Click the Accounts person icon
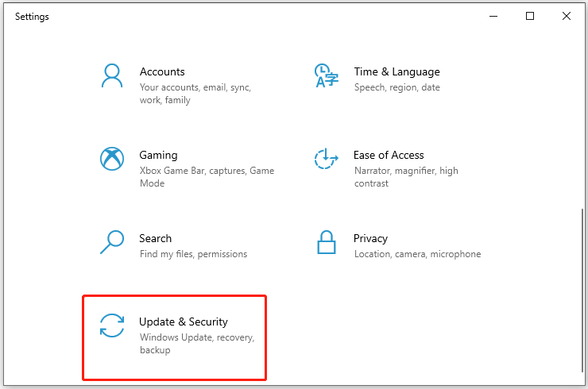Image resolution: width=588 pixels, height=389 pixels. [x=112, y=75]
